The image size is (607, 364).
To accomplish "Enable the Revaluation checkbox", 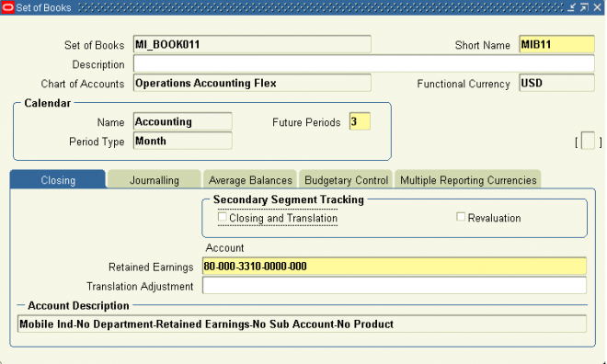I will pyautogui.click(x=461, y=217).
